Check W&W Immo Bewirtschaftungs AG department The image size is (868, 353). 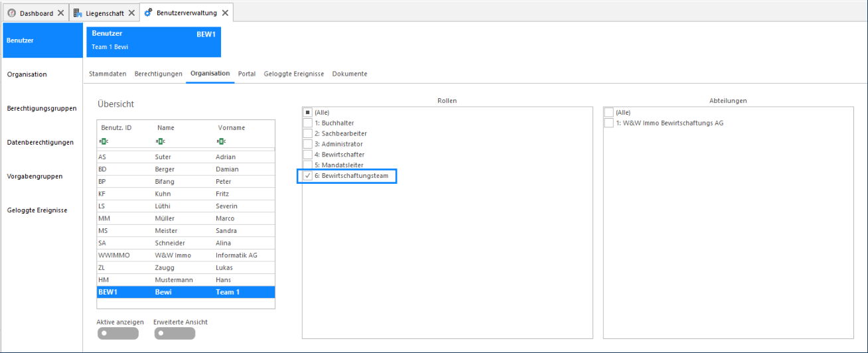609,123
